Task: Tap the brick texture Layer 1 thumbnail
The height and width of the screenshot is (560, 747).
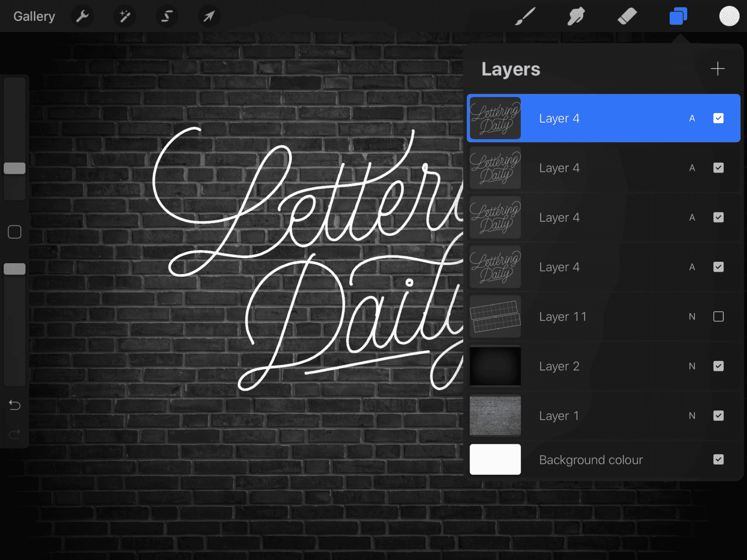Action: point(495,415)
